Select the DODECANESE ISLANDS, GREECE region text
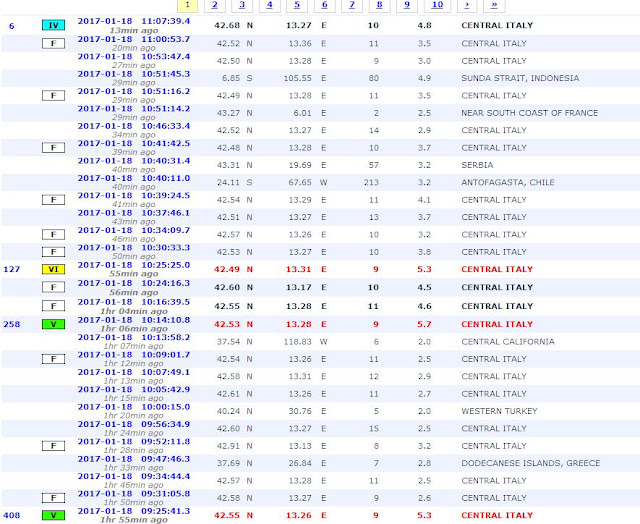The width and height of the screenshot is (640, 524). [531, 463]
